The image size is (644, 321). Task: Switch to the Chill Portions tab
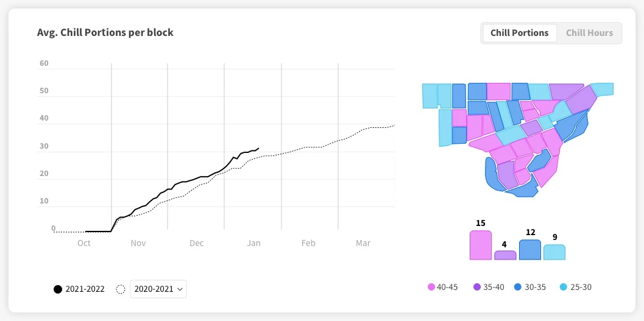pos(519,33)
